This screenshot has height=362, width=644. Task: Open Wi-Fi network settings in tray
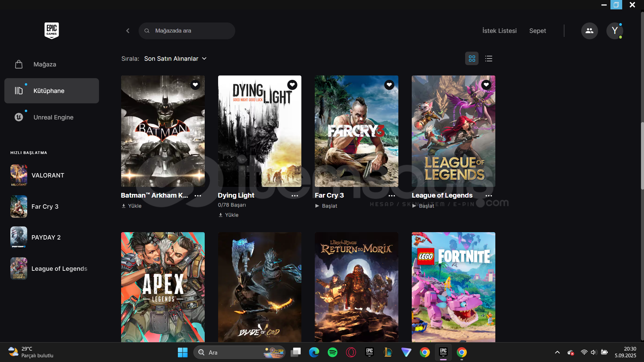click(x=584, y=352)
